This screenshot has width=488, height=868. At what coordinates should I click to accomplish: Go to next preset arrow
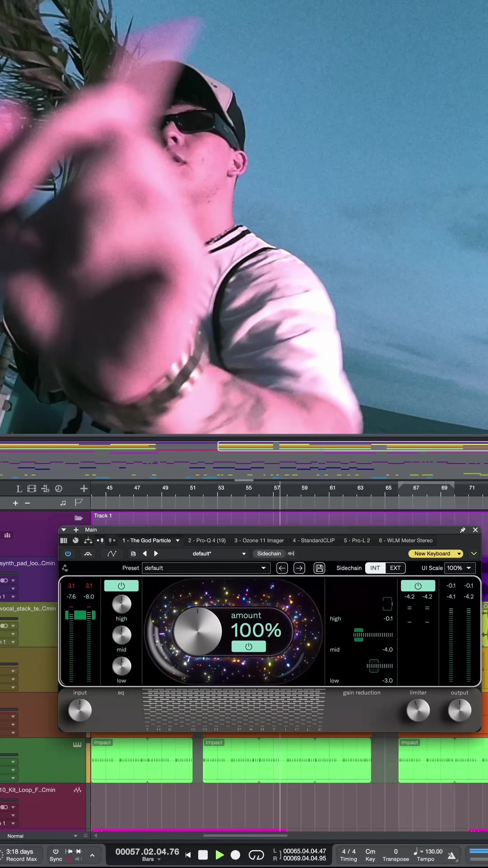click(x=156, y=553)
